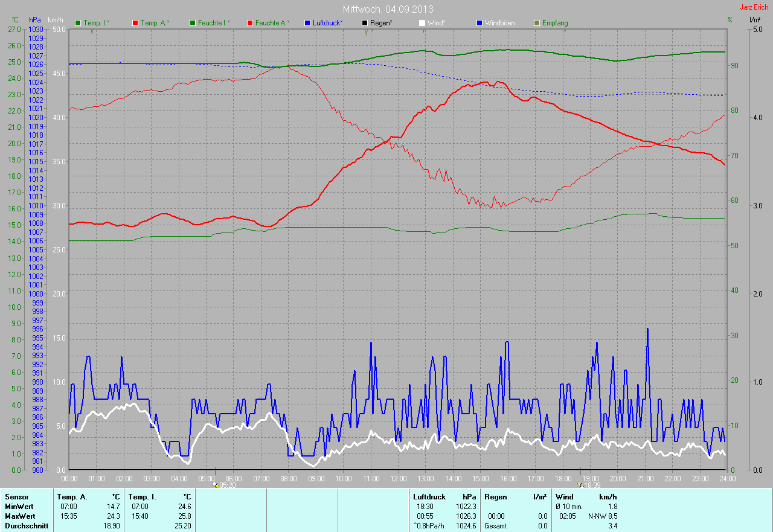Click the Jarz Erich label

pos(754,7)
